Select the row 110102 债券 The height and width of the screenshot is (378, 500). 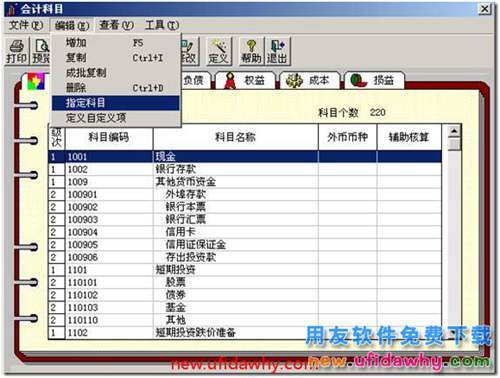[245, 295]
